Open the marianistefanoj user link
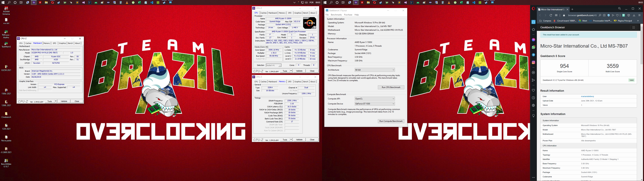 pyautogui.click(x=587, y=96)
